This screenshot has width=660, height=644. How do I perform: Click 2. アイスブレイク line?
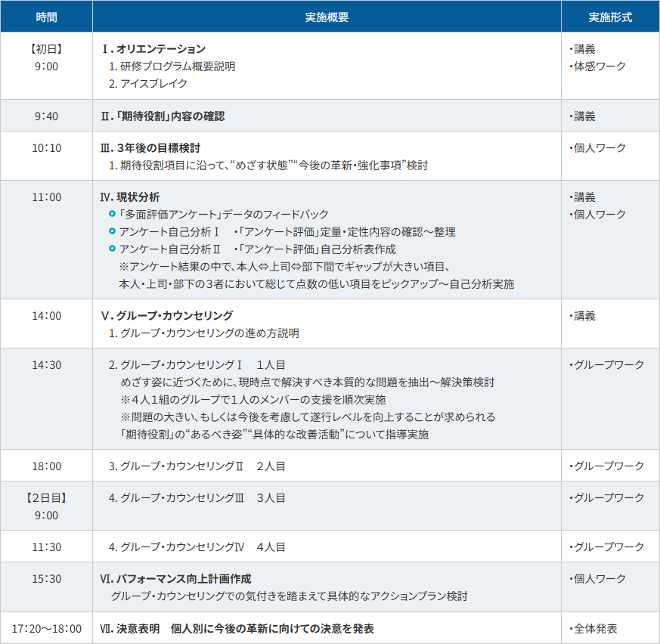(x=147, y=84)
